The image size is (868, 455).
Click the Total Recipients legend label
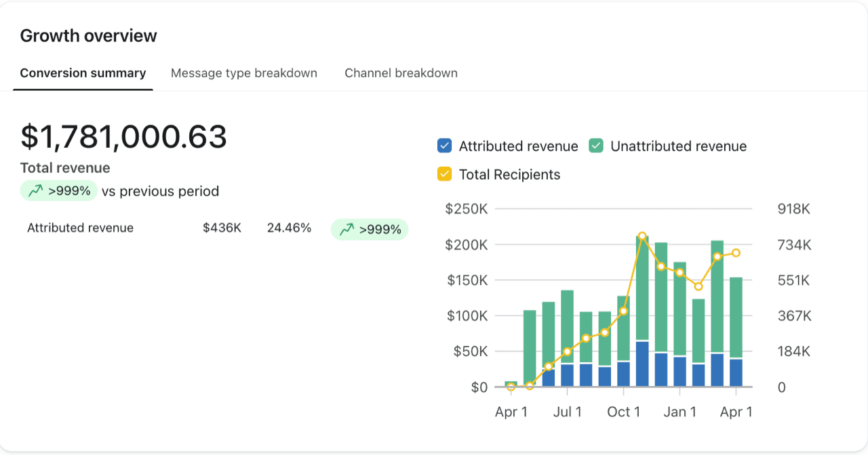[x=510, y=175]
